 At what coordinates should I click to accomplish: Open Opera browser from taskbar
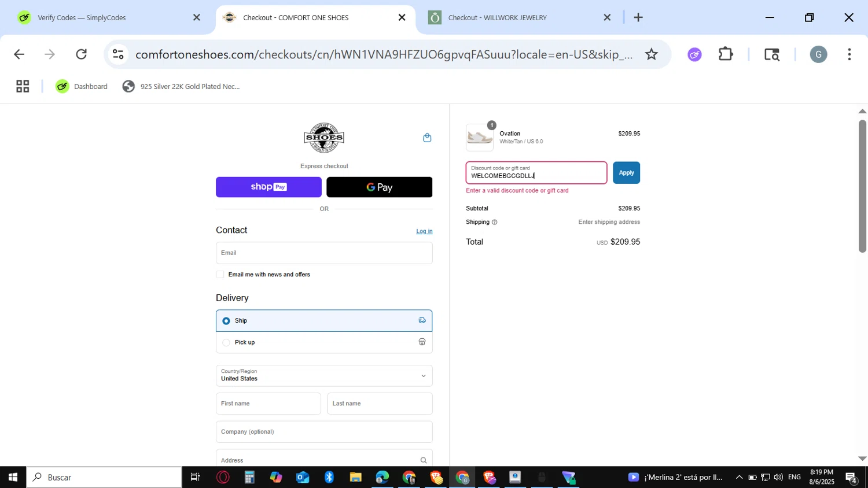click(223, 477)
